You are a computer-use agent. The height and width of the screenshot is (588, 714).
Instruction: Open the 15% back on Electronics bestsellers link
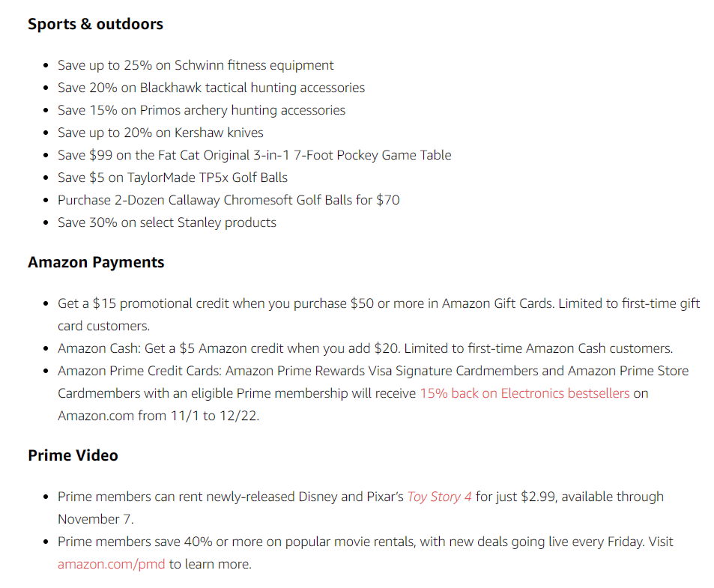[524, 393]
